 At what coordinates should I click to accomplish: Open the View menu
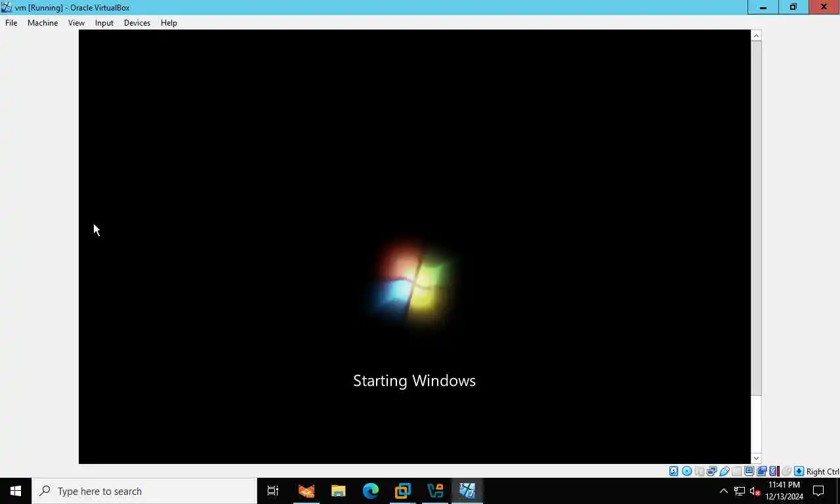tap(76, 22)
